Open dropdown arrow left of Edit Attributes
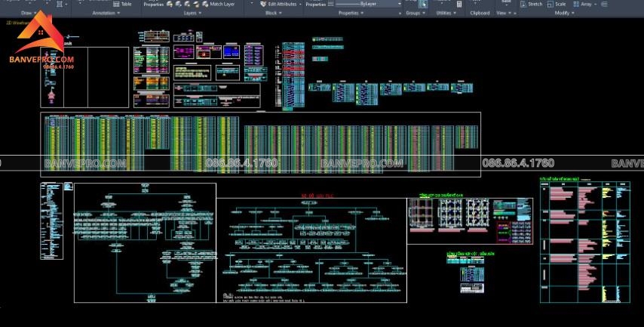Viewport: 644px width, 327px height. coord(252,4)
